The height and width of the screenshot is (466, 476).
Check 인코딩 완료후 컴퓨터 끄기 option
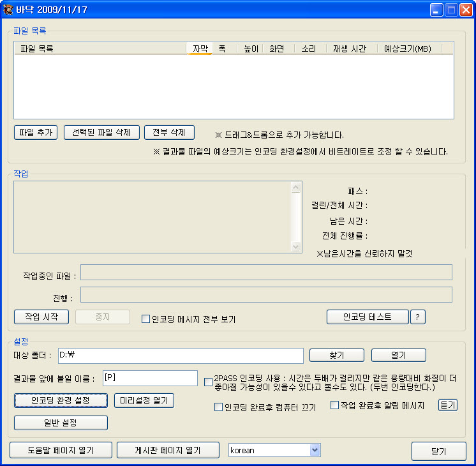pos(219,407)
